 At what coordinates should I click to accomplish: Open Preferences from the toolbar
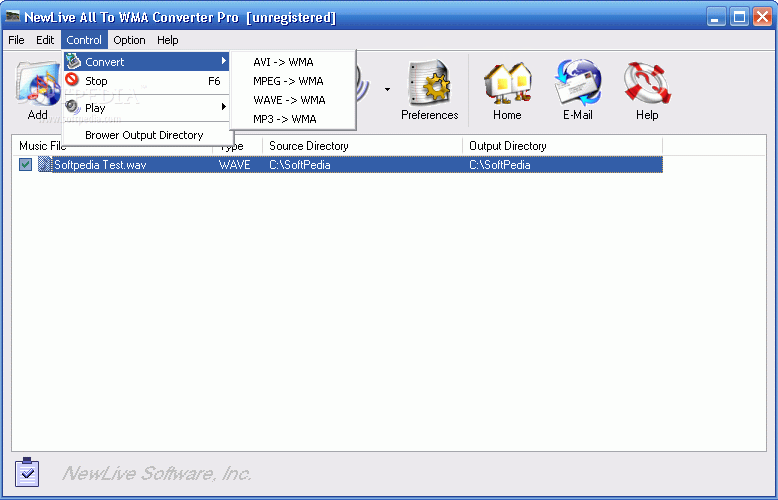pos(429,92)
